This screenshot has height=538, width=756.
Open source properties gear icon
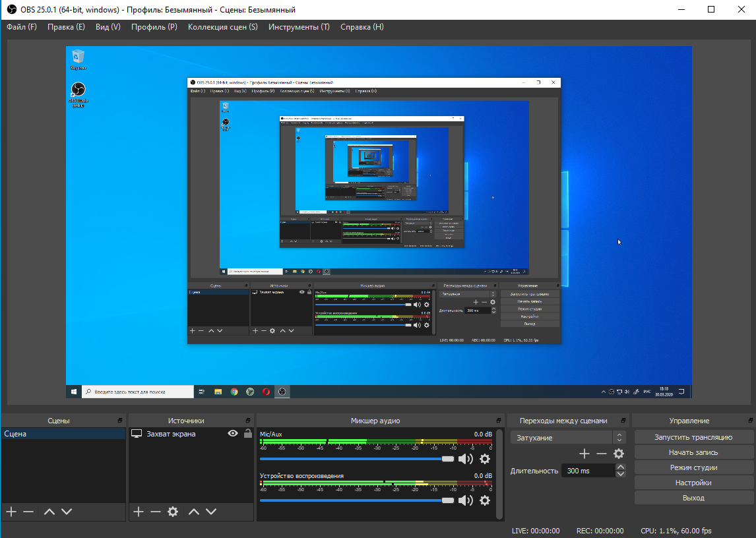(x=173, y=512)
